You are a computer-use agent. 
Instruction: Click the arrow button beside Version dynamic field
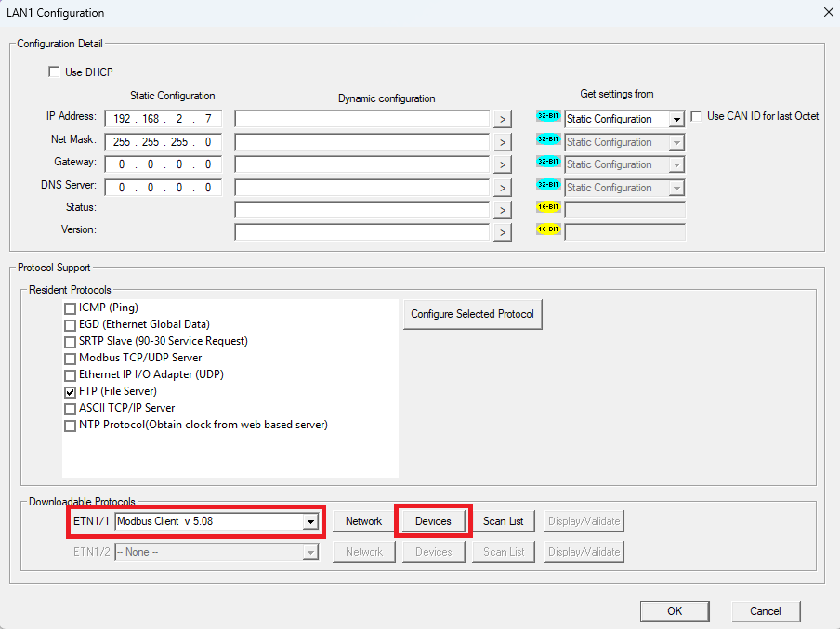tap(502, 232)
